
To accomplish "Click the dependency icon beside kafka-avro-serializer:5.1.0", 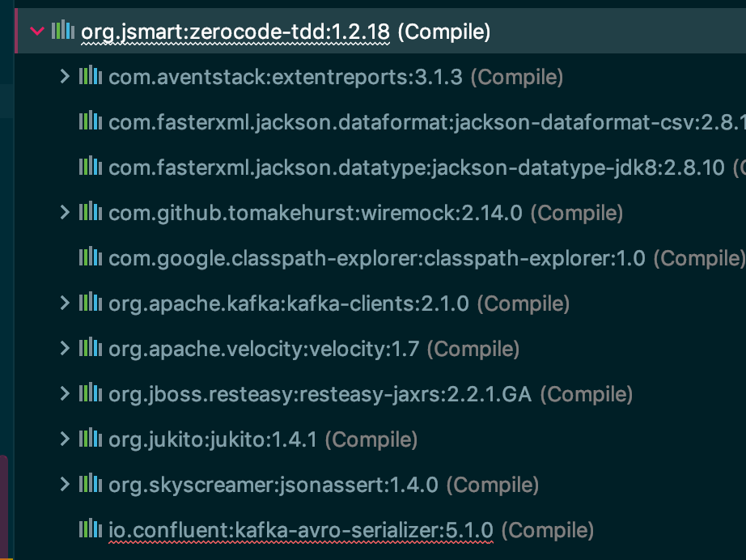I will point(91,530).
